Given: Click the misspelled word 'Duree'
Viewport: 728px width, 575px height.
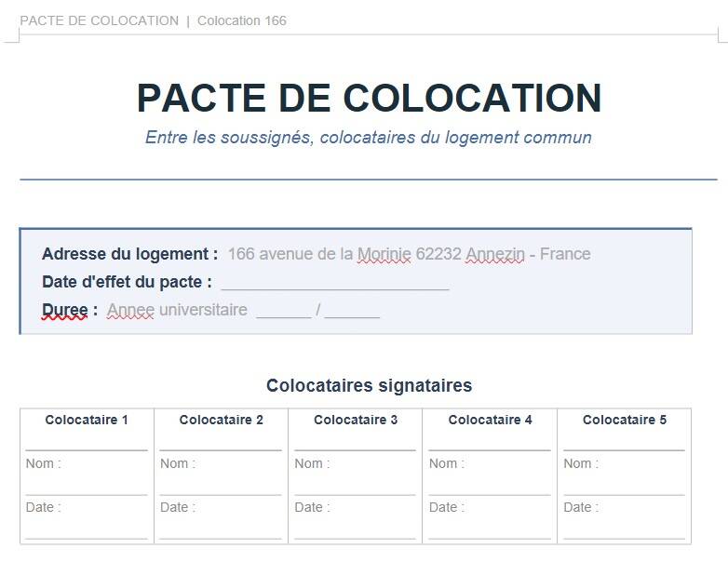Looking at the screenshot, I should pos(64,310).
